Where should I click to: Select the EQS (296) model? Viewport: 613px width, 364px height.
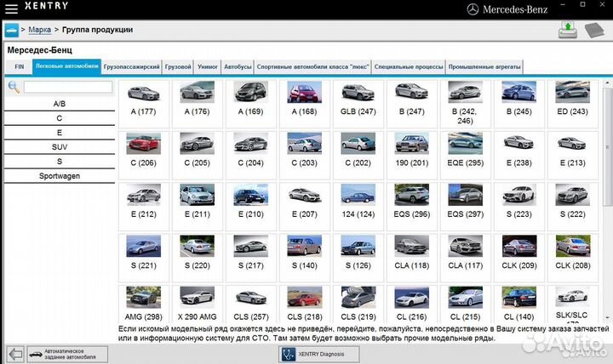[x=412, y=207]
